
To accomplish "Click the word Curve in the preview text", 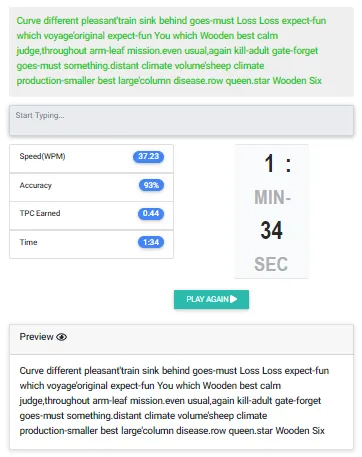I will (x=32, y=371).
